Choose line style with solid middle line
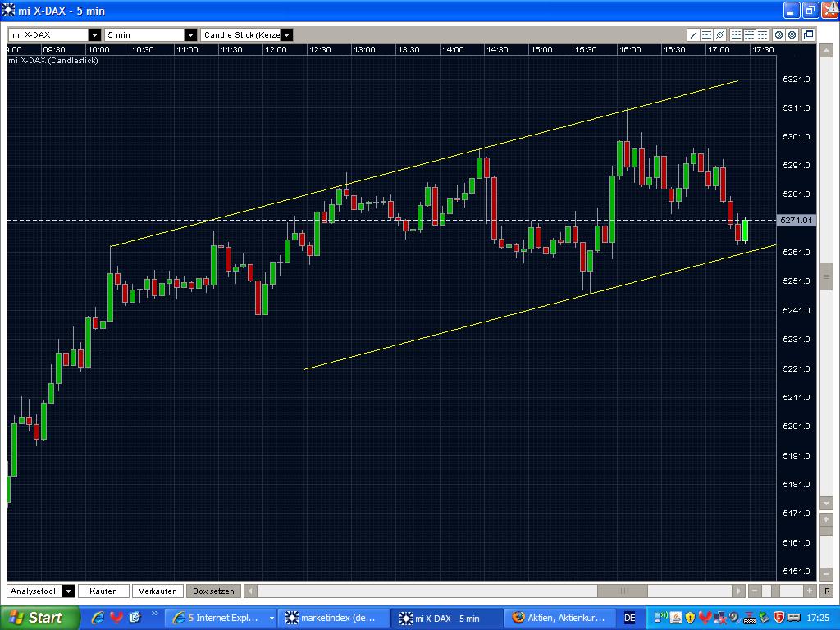 tap(750, 35)
